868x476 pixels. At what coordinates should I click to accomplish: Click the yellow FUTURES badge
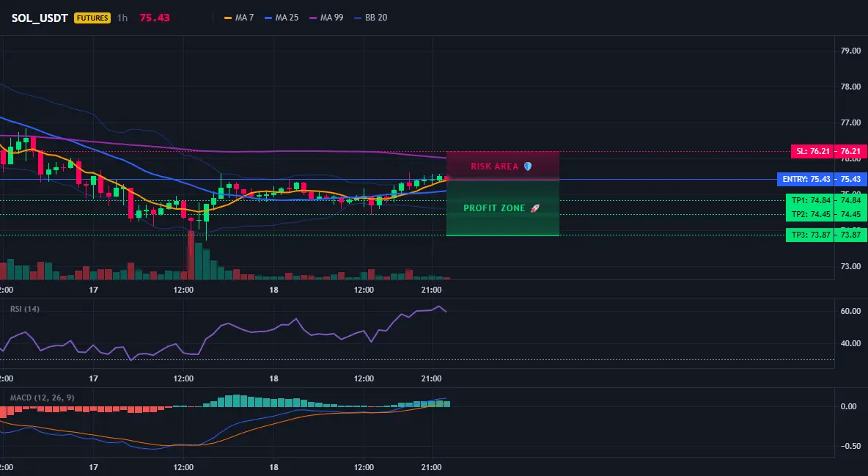92,18
